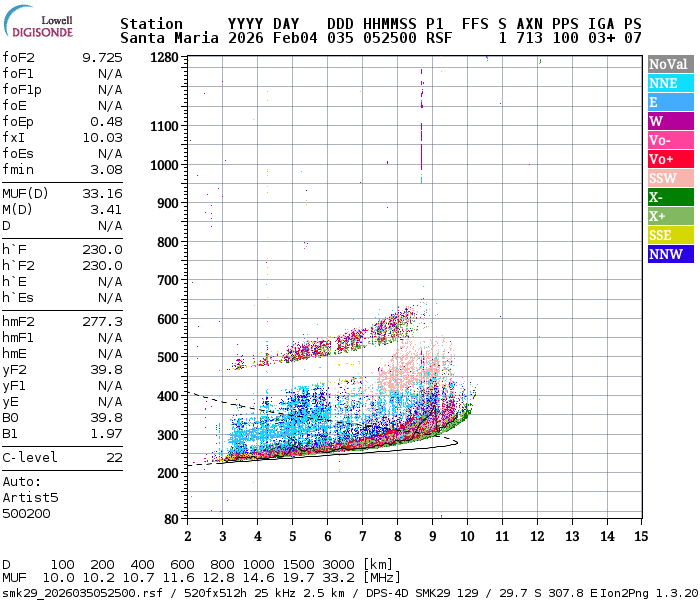The height and width of the screenshot is (600, 700).
Task: Select the X+ light green legend swatch
Action: (670, 216)
